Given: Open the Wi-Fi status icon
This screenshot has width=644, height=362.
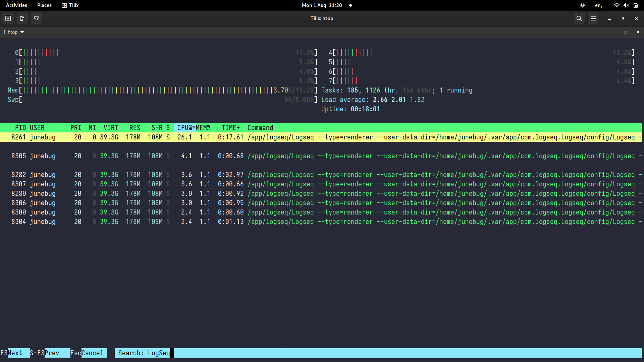Looking at the screenshot, I should pyautogui.click(x=616, y=5).
